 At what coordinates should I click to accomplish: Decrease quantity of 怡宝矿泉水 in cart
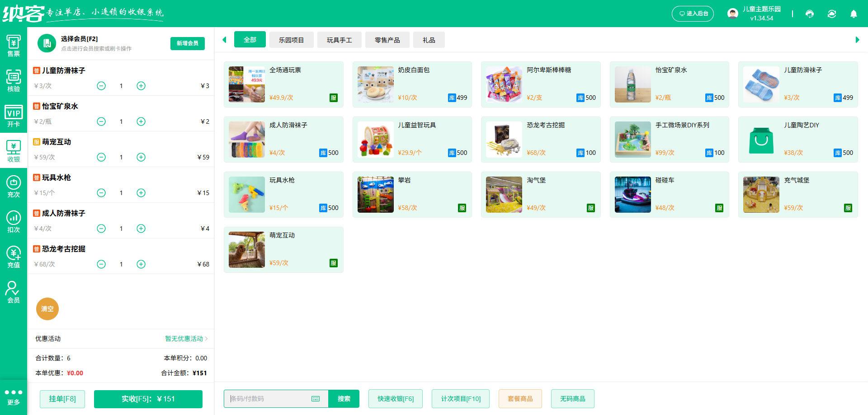coord(101,121)
